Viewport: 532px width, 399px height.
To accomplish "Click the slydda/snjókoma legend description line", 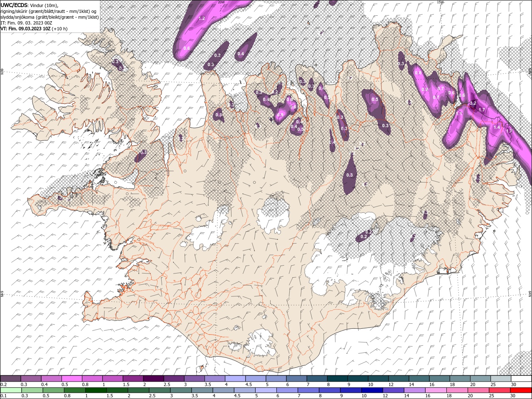I will (49, 17).
